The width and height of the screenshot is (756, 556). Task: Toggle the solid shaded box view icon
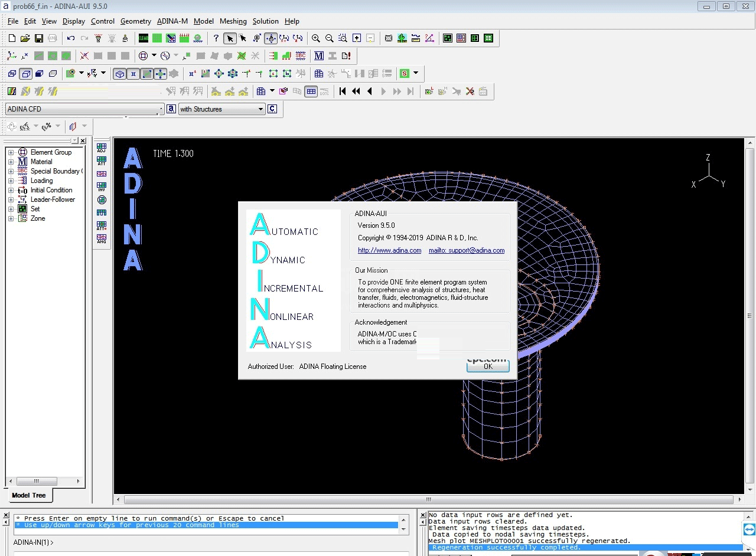click(39, 74)
